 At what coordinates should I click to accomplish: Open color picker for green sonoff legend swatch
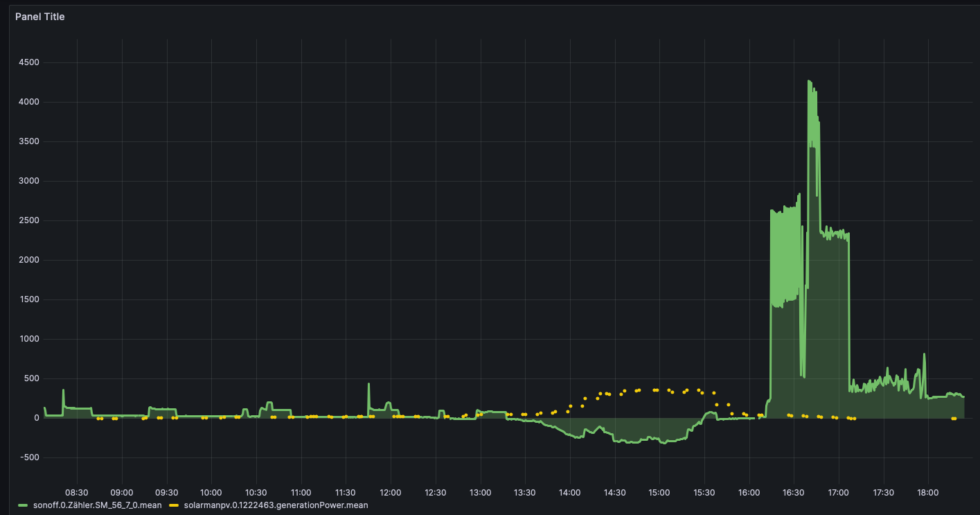pyautogui.click(x=23, y=505)
